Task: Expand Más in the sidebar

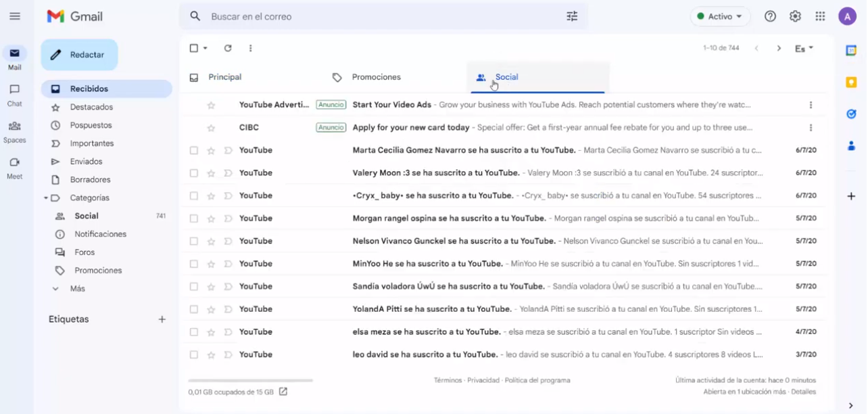Action: 78,288
